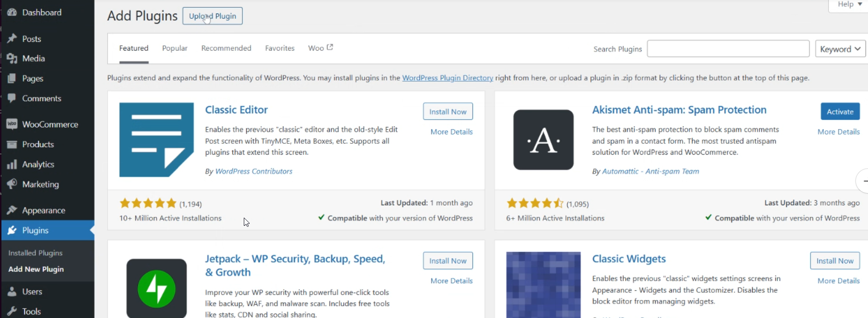Click the external link icon beside Woo
The image size is (868, 318).
[330, 47]
